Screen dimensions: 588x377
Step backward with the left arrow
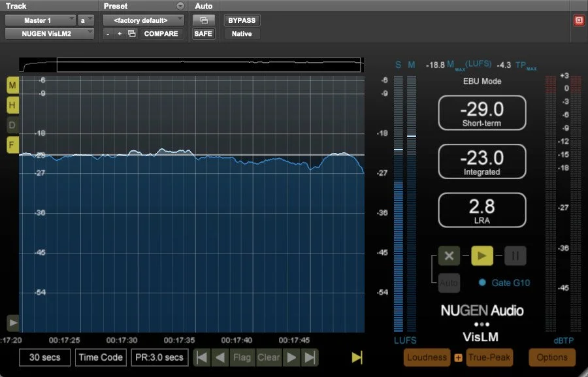point(220,357)
